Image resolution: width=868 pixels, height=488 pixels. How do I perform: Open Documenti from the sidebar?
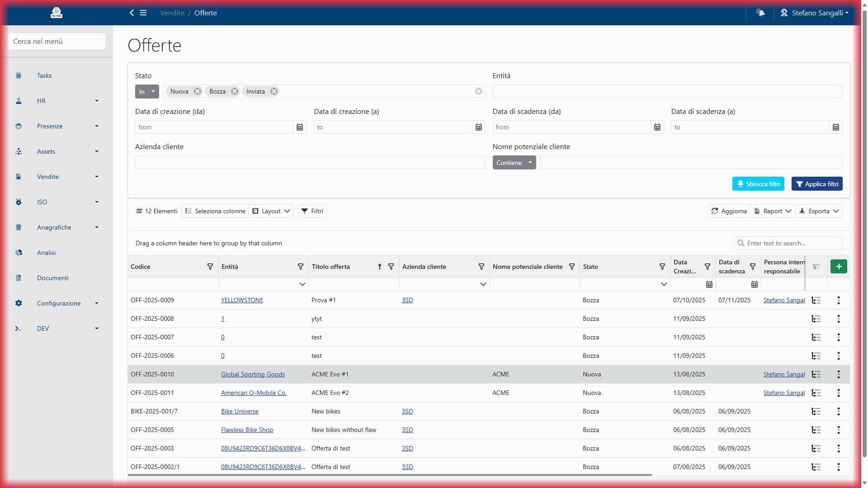click(x=53, y=278)
